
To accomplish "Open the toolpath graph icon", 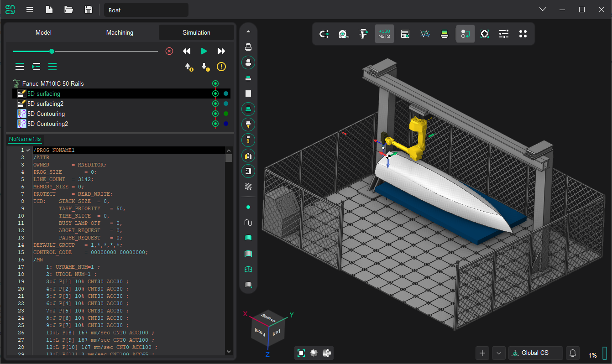I will (x=425, y=34).
